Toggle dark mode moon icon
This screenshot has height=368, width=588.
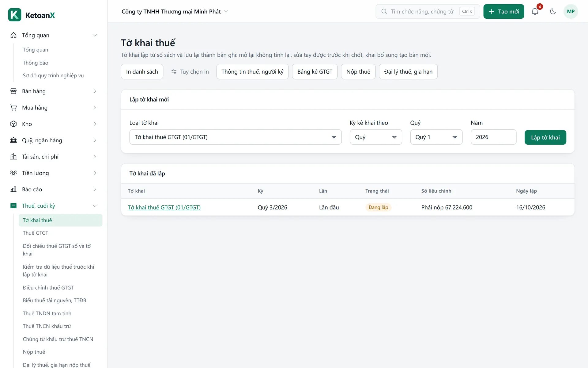[x=553, y=12]
